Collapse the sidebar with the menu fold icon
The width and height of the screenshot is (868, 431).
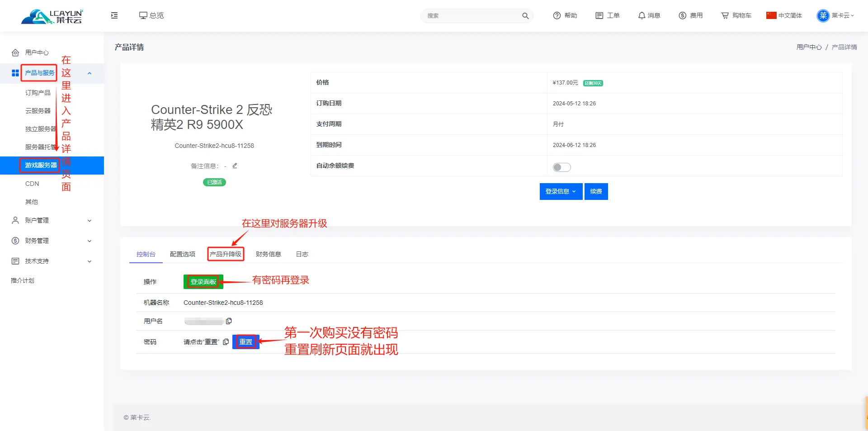[114, 15]
